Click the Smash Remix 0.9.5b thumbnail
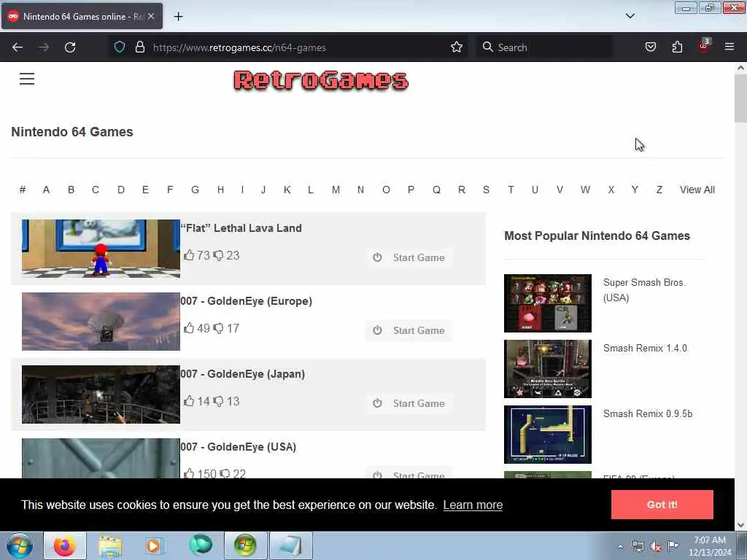The width and height of the screenshot is (747, 560). click(547, 435)
